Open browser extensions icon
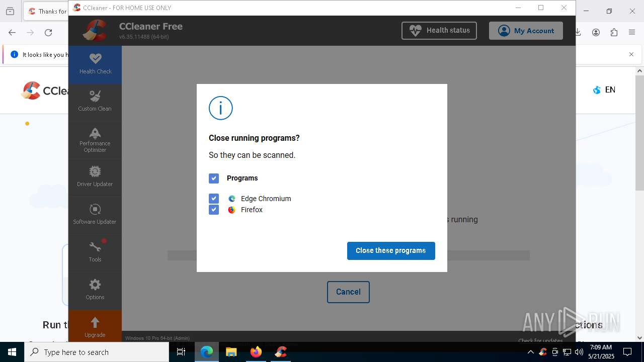This screenshot has width=644, height=362. point(614,32)
